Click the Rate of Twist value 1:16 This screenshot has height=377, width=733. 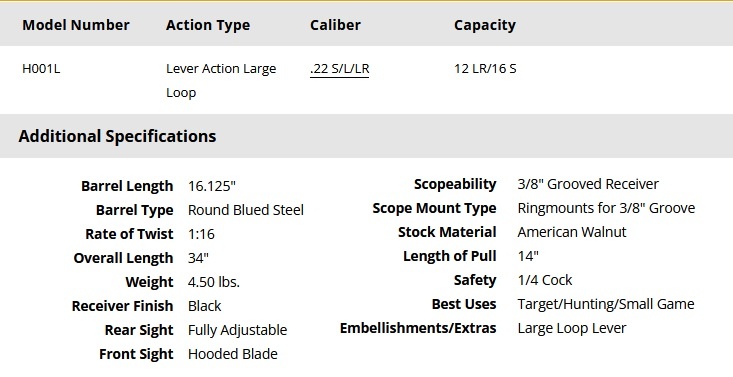(201, 234)
